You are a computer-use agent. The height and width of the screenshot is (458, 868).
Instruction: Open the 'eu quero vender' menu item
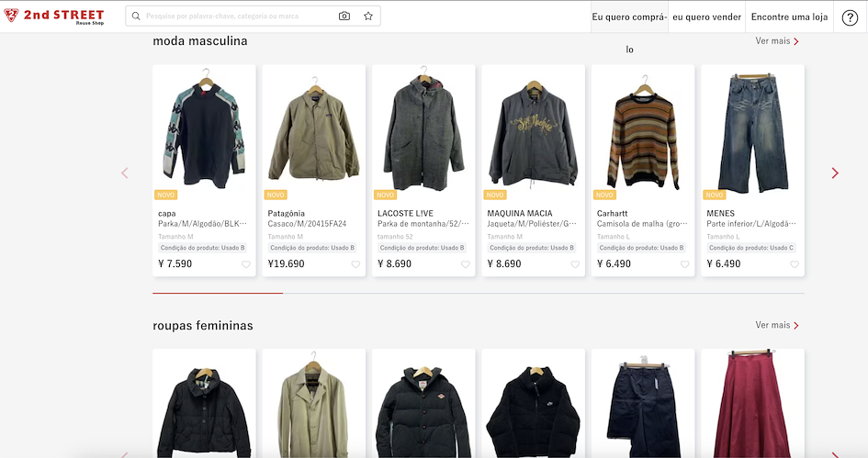pyautogui.click(x=707, y=17)
